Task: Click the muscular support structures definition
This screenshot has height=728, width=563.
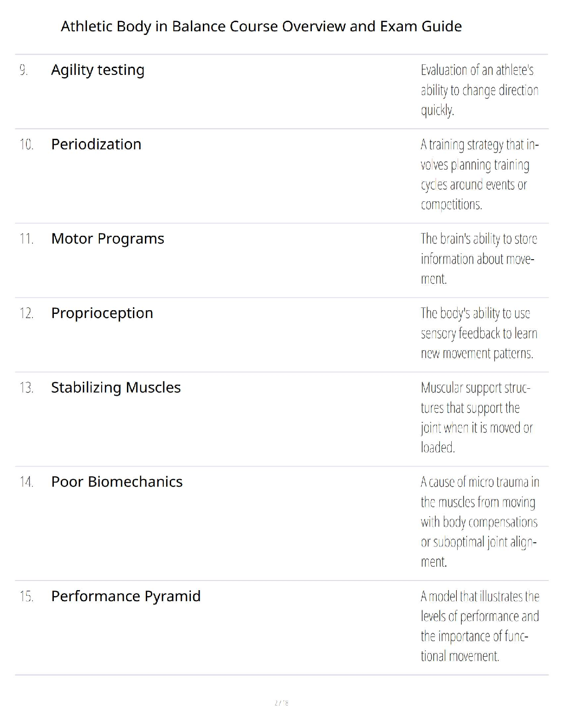Action: 477,417
